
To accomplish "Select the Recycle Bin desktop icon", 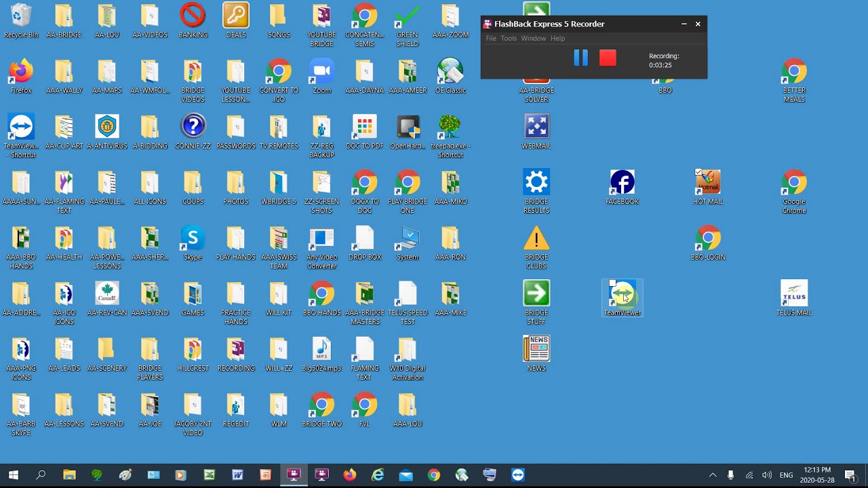I will 21,21.
